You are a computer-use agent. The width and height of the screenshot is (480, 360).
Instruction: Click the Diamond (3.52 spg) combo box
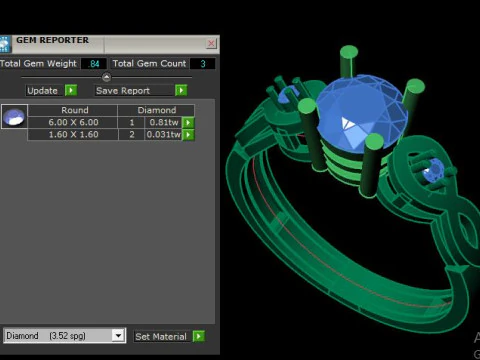(64, 335)
